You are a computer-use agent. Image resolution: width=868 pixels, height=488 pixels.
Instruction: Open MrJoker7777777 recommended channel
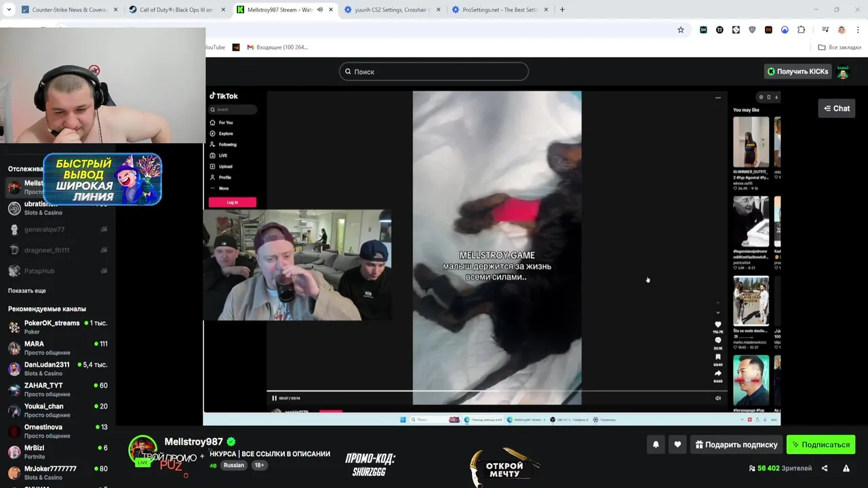(58, 472)
